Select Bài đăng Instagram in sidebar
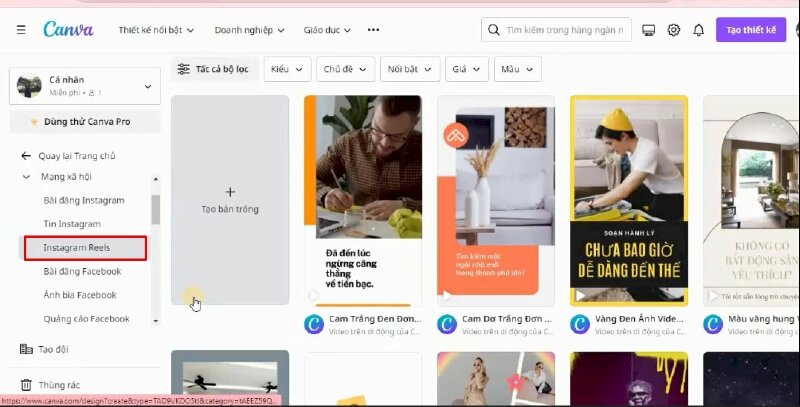This screenshot has width=800, height=407. 84,200
